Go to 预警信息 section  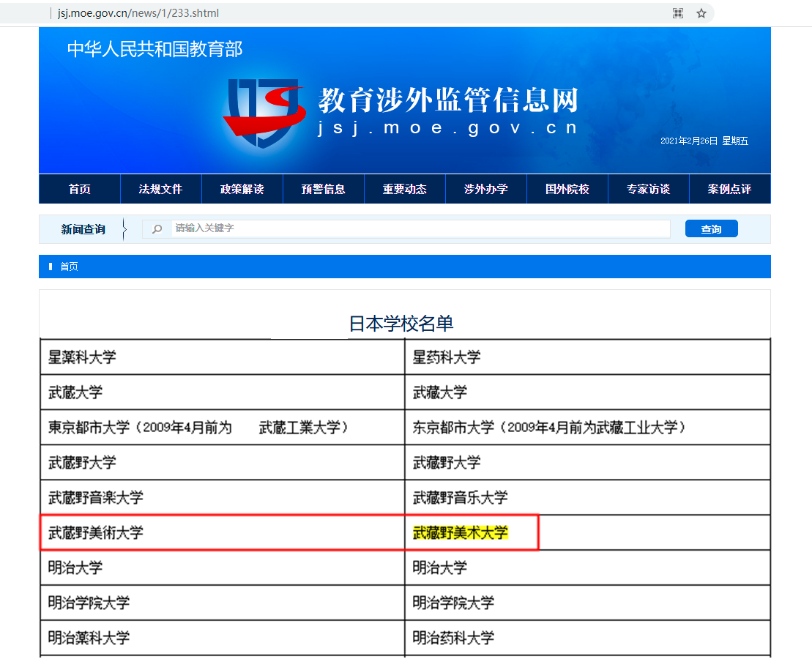323,189
